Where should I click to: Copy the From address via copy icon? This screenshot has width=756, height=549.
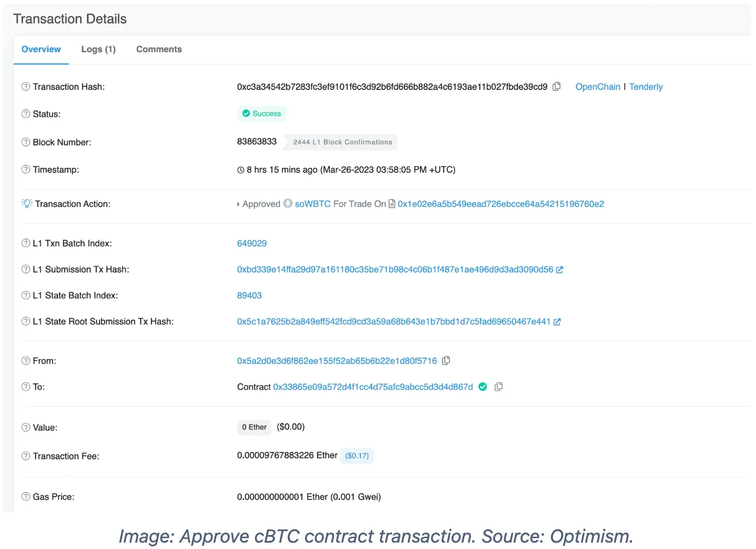[446, 360]
